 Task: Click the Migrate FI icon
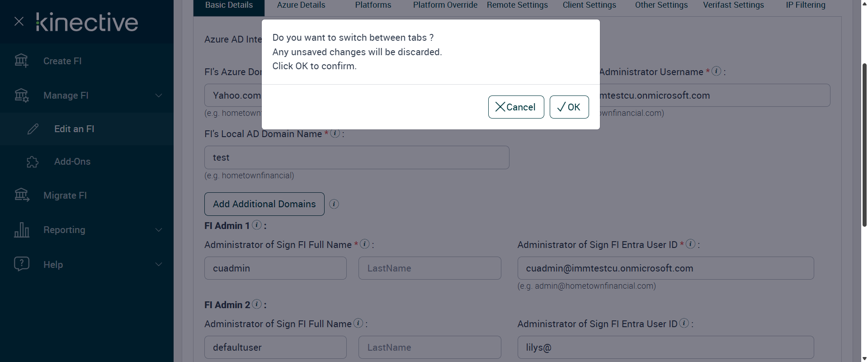[x=22, y=195]
